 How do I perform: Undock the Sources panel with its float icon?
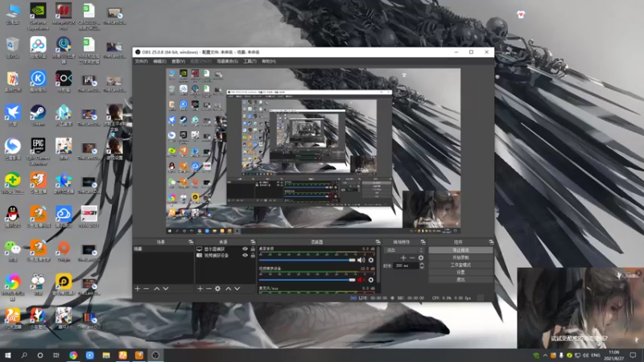tap(253, 242)
